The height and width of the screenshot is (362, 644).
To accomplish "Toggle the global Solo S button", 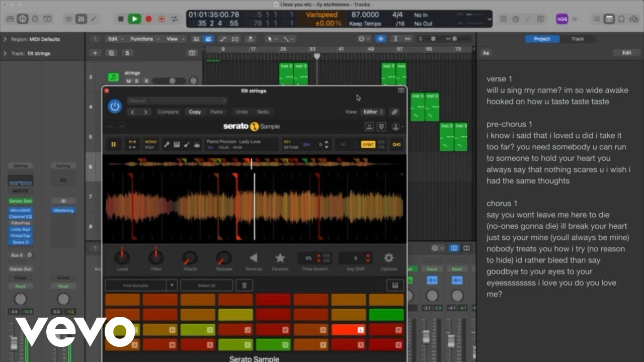I will click(x=127, y=53).
